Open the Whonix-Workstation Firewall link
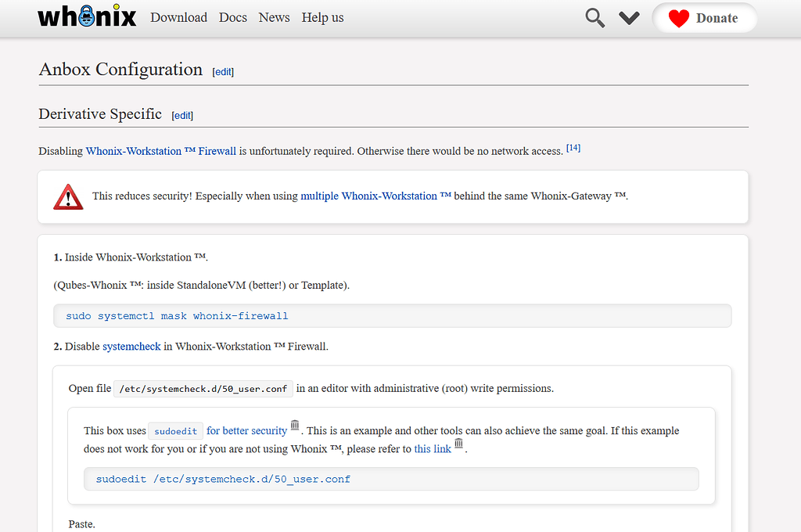 coord(161,151)
